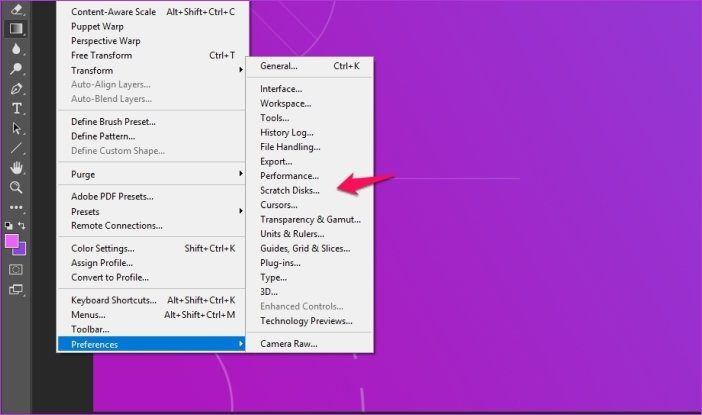Viewport: 702px width, 415px height.
Task: Select the Line tool
Action: [16, 148]
